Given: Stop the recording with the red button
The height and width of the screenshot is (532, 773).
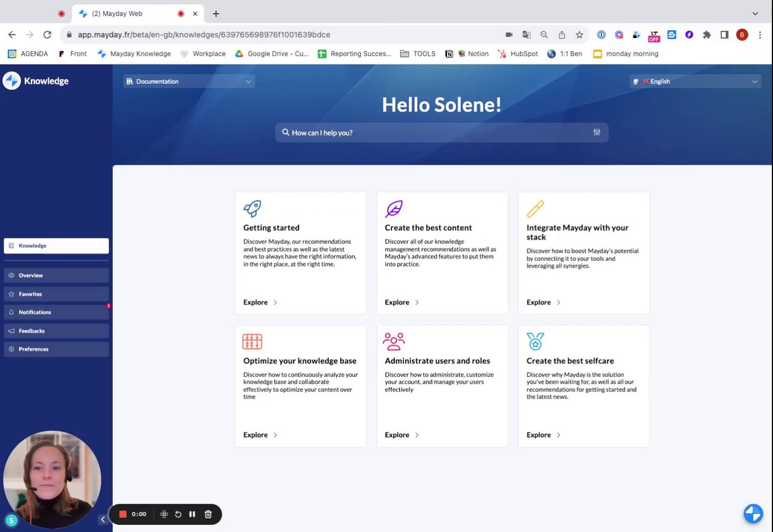Looking at the screenshot, I should [x=123, y=514].
